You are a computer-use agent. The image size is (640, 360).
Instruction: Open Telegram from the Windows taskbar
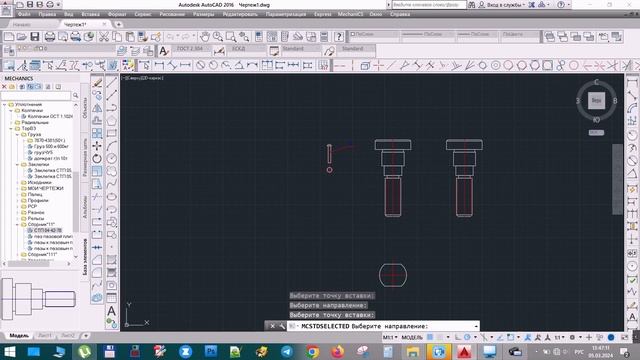click(x=287, y=351)
